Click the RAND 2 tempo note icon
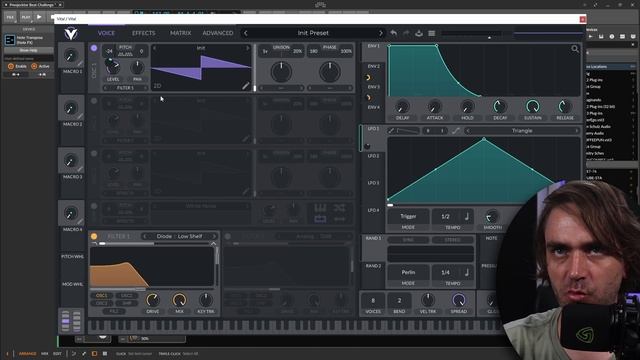This screenshot has height=360, width=640. click(467, 272)
